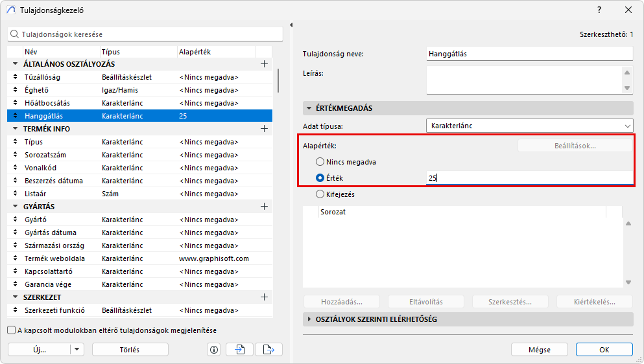Click the export properties icon button
The image size is (644, 364).
pyautogui.click(x=268, y=350)
